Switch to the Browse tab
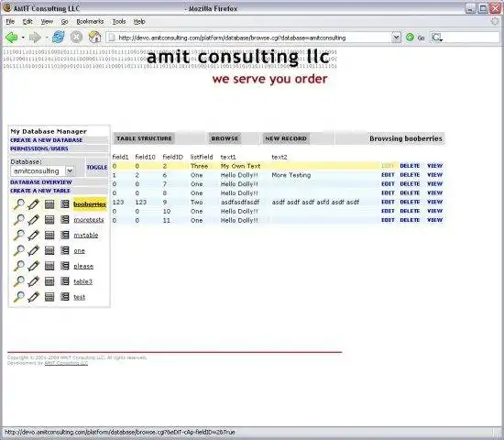The height and width of the screenshot is (440, 504). (225, 138)
